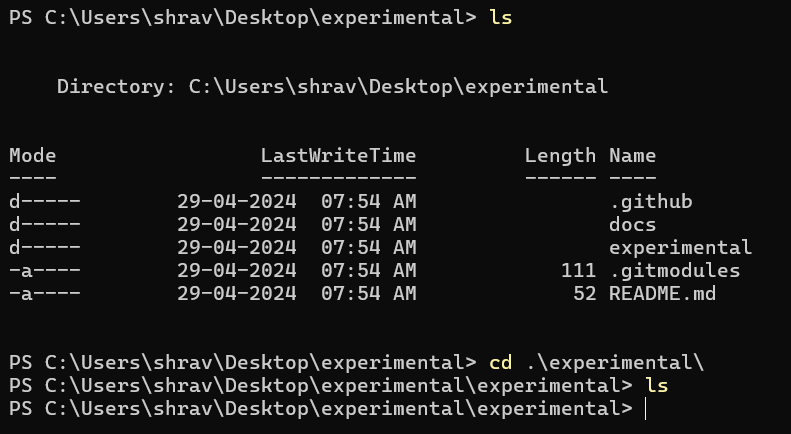Click the experimental folder in the listing
The image size is (791, 434).
(680, 248)
